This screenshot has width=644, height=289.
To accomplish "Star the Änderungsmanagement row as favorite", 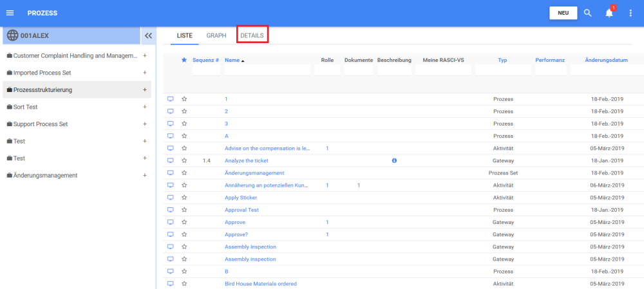I will pyautogui.click(x=184, y=173).
